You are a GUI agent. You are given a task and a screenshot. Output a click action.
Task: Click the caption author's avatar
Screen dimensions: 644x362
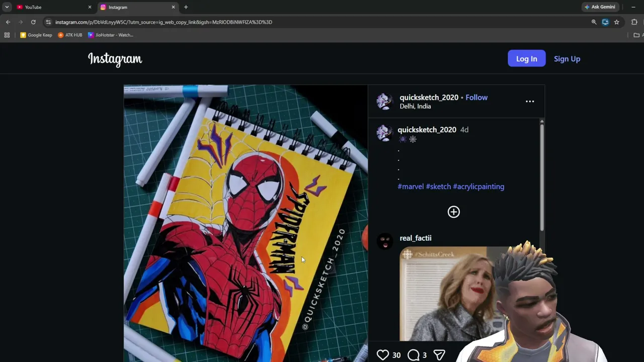click(x=384, y=133)
